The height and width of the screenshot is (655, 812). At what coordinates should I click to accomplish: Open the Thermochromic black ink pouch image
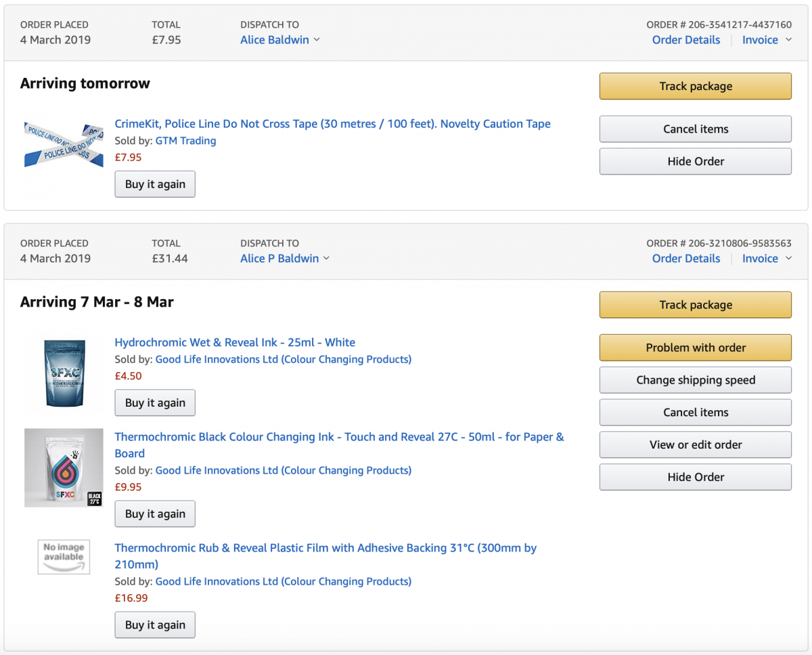[x=64, y=468]
